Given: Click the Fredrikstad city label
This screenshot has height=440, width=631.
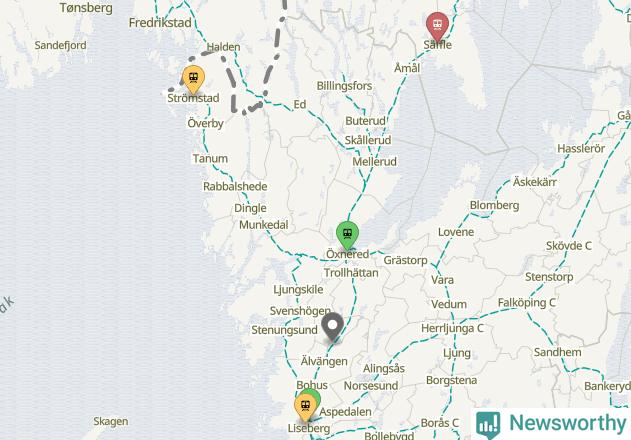Looking at the screenshot, I should (x=160, y=23).
